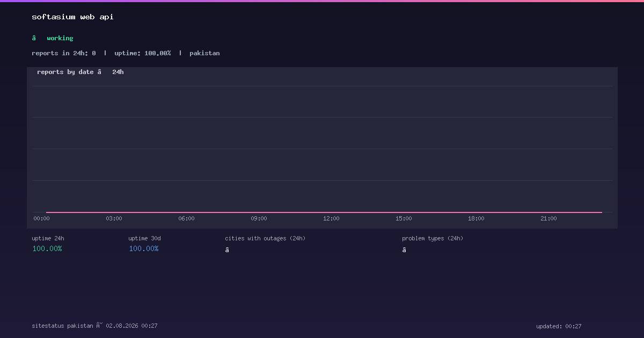Click the problem types (24h) label
The height and width of the screenshot is (338, 644).
coord(433,238)
